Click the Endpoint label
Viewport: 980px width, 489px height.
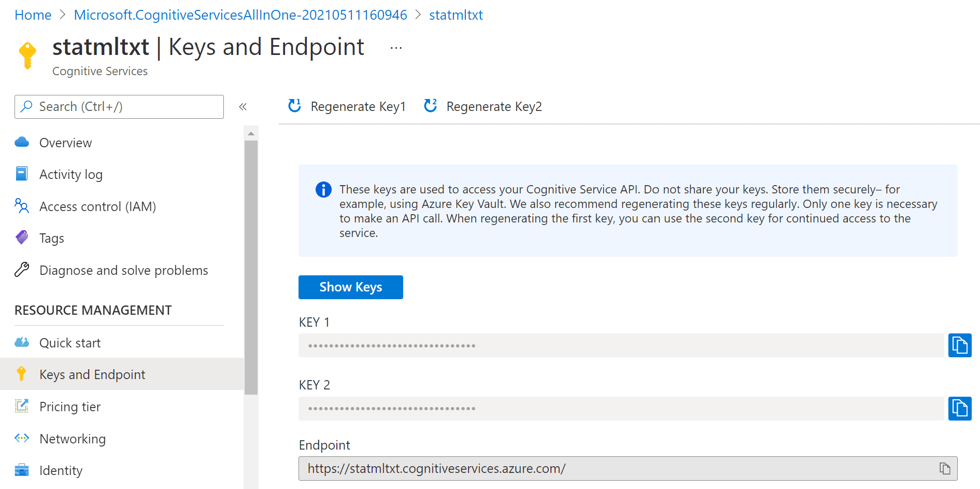(x=324, y=445)
